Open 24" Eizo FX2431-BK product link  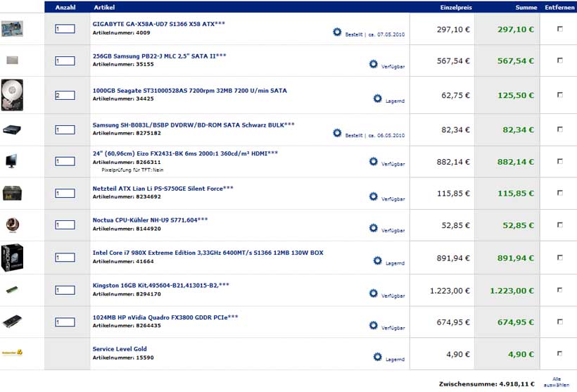pyautogui.click(x=185, y=153)
